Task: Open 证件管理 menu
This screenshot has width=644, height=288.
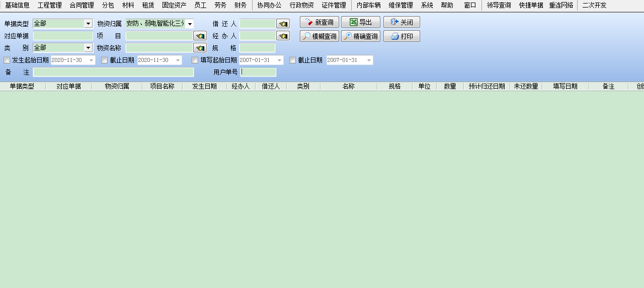Action: (x=334, y=6)
